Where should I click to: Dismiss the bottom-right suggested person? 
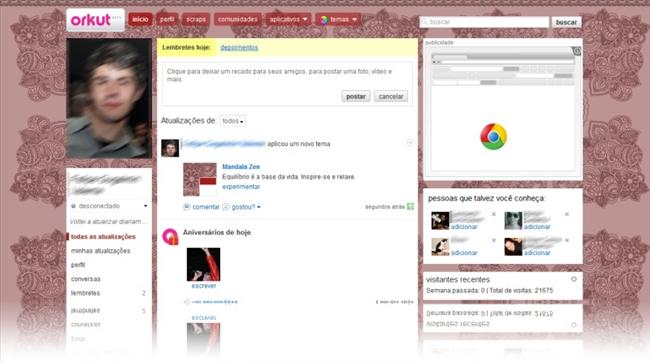point(567,240)
